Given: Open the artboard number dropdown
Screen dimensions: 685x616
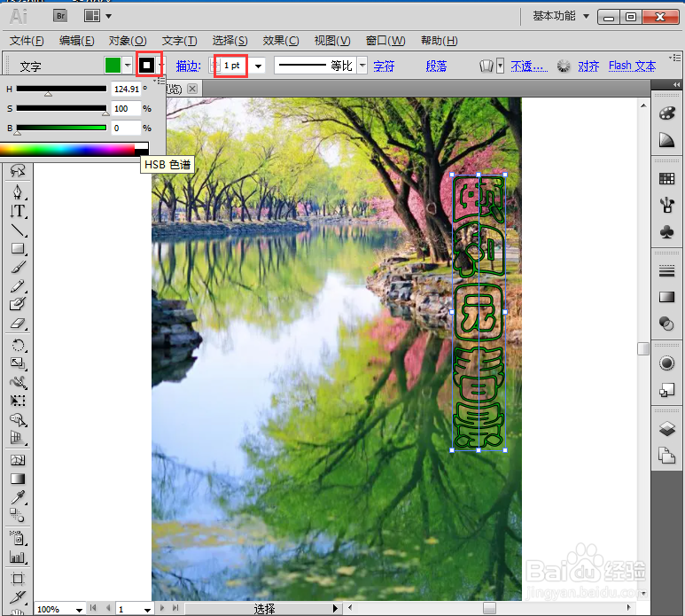Looking at the screenshot, I should tap(148, 610).
